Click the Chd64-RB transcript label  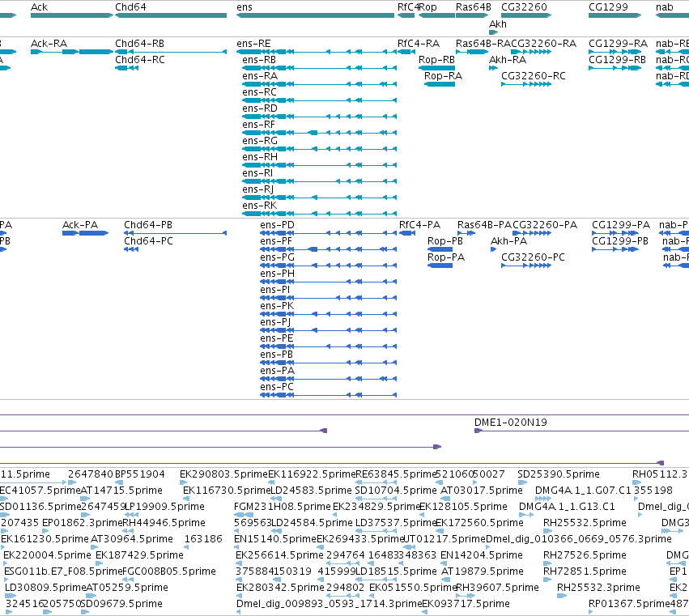pos(140,44)
